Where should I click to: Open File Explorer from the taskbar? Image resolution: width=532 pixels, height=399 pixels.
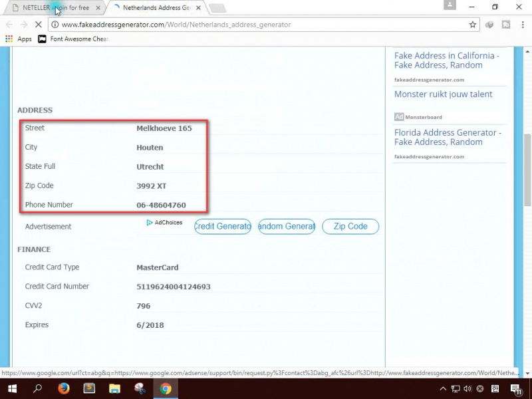tap(114, 389)
